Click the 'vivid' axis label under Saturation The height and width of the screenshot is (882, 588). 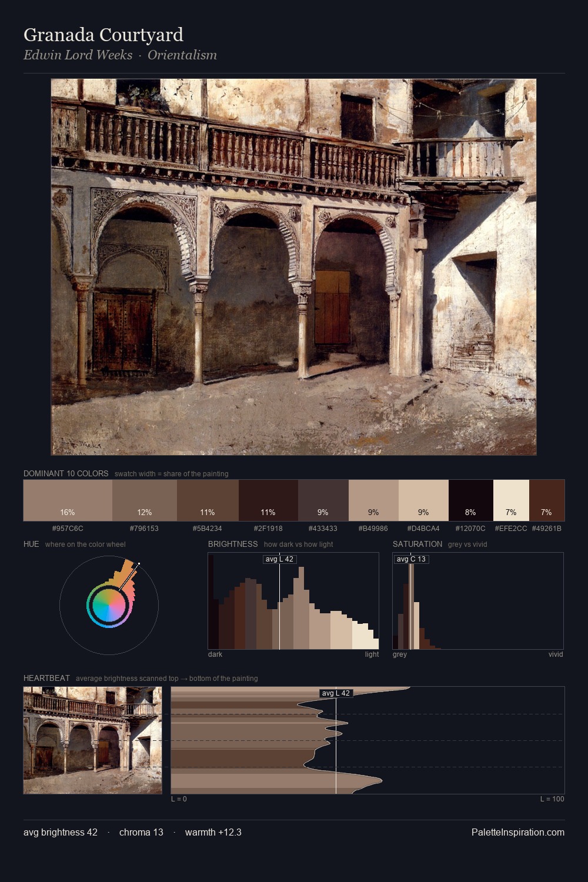[x=556, y=654]
